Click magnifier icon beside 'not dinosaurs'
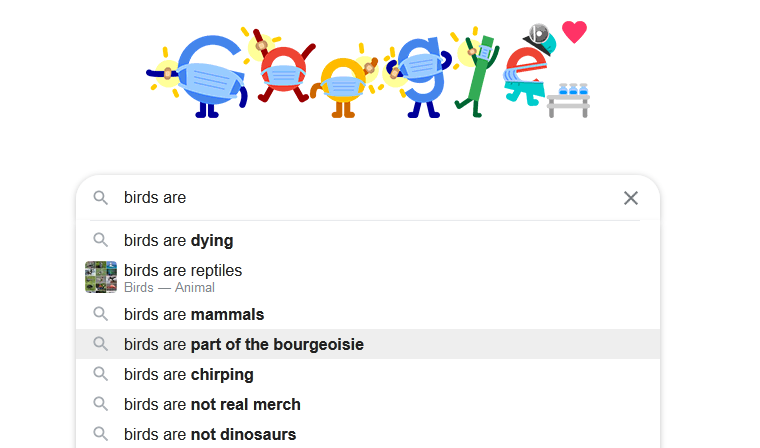The height and width of the screenshot is (448, 760). tap(100, 434)
